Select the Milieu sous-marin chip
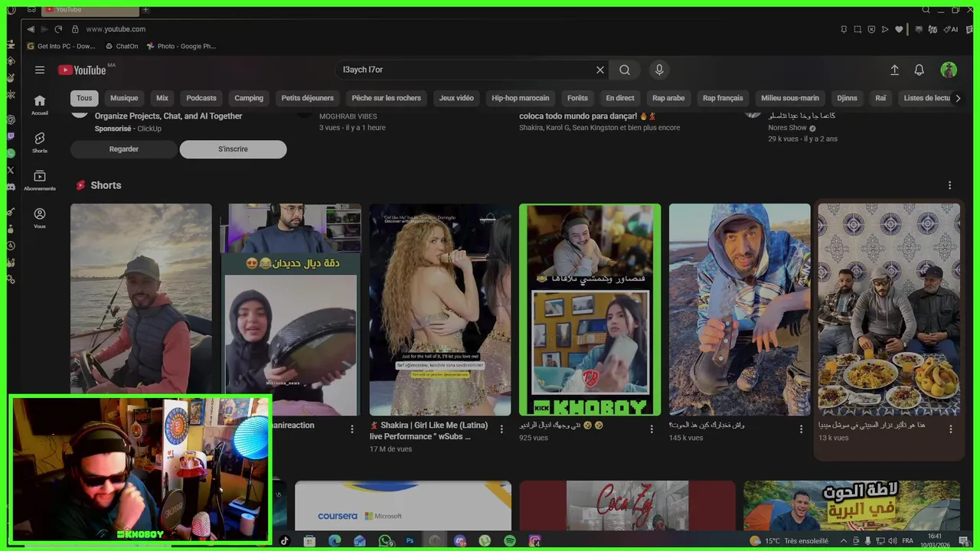The image size is (980, 551). [790, 98]
